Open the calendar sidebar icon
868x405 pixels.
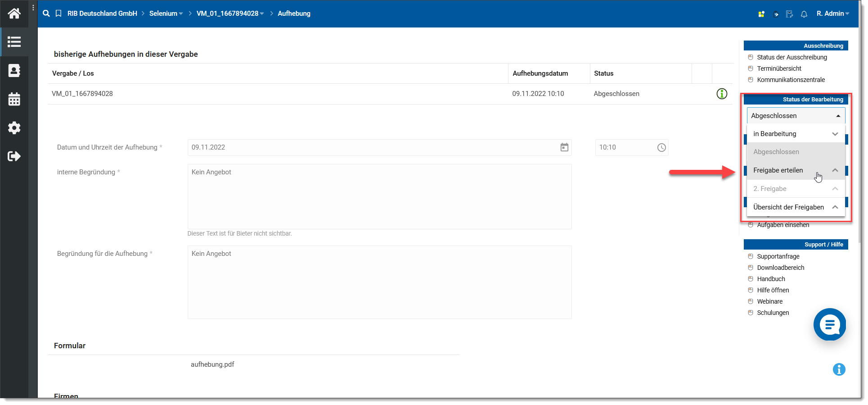(14, 99)
